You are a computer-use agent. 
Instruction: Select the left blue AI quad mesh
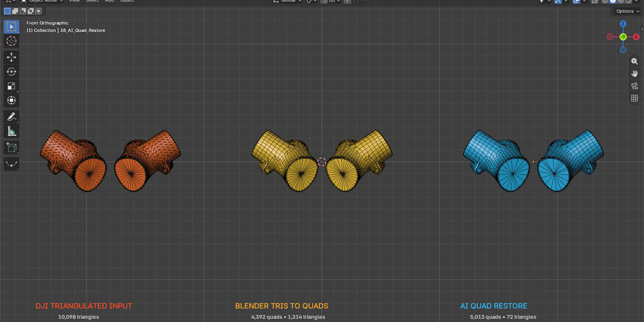496,160
